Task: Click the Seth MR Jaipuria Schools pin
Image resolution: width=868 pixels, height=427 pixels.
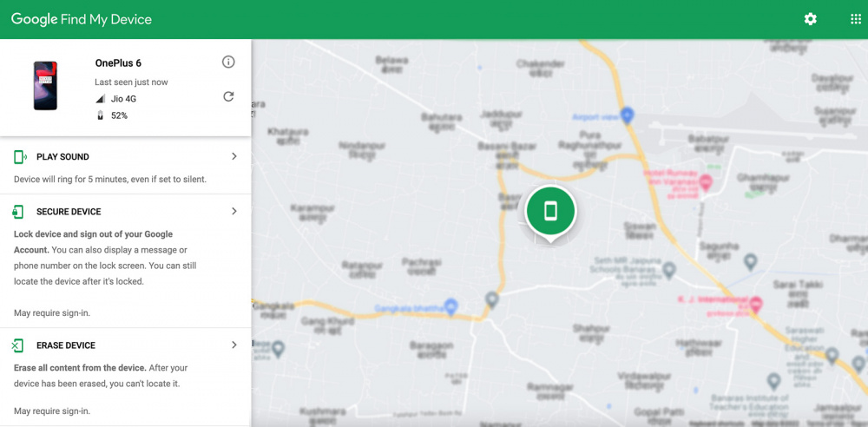Action: click(669, 270)
